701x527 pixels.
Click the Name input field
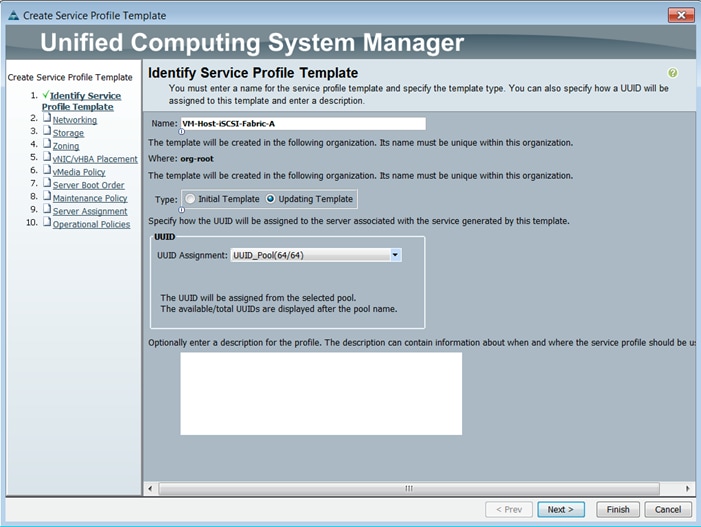pos(303,124)
